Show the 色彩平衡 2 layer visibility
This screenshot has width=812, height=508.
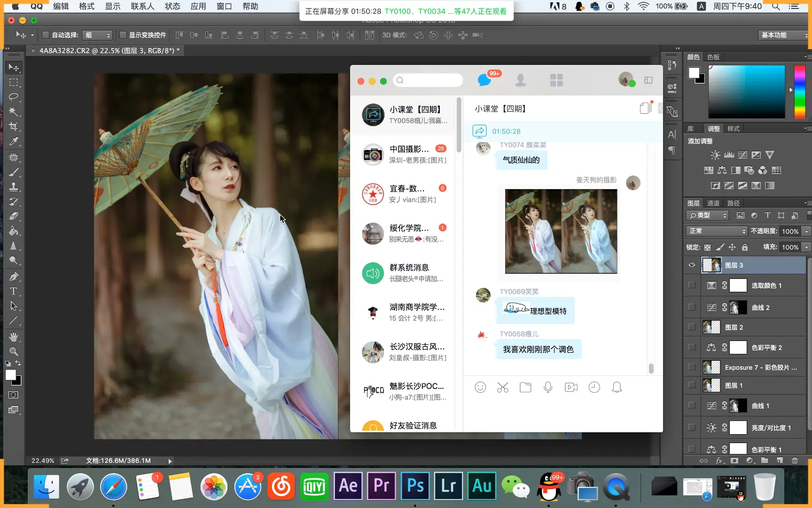pos(692,347)
